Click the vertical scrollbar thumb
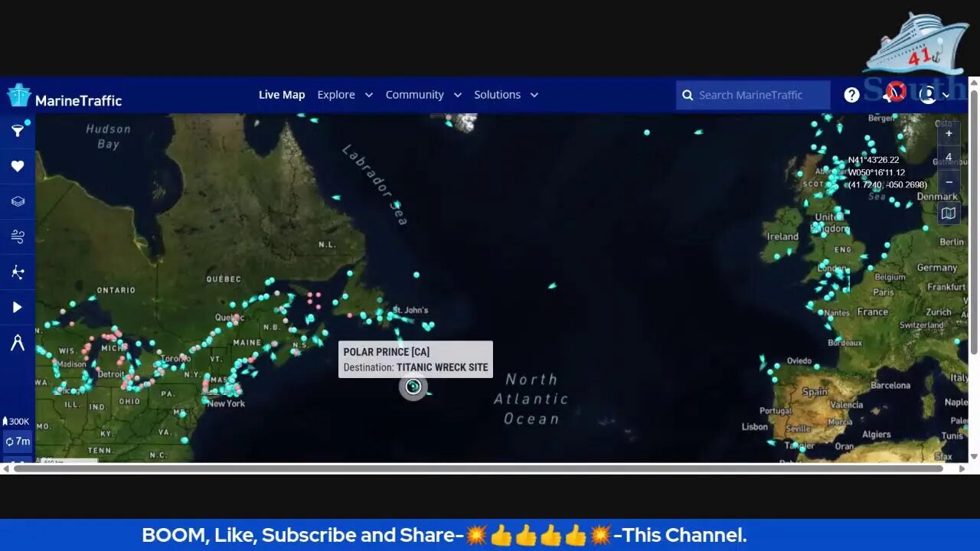This screenshot has height=551, width=980. 975,222
